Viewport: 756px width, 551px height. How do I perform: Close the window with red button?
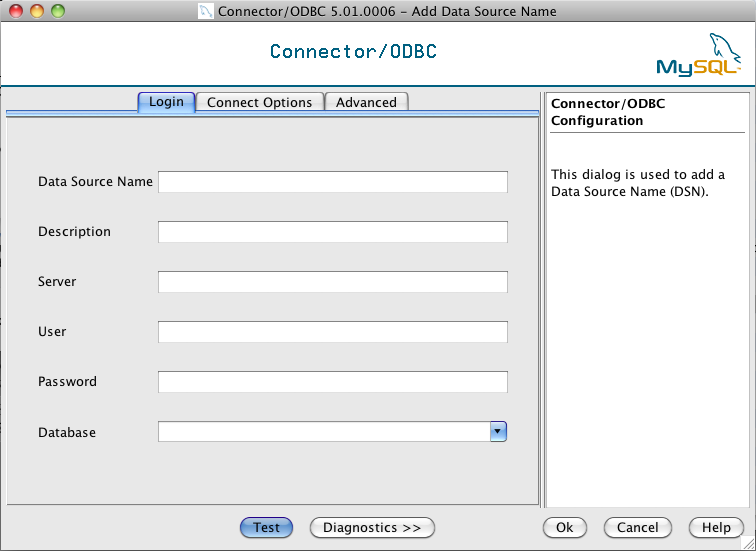tap(16, 11)
